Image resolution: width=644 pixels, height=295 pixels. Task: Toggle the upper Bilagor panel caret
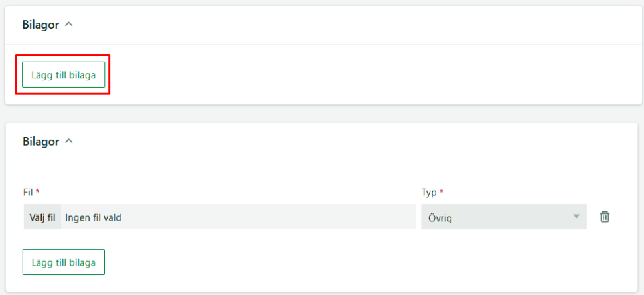69,25
